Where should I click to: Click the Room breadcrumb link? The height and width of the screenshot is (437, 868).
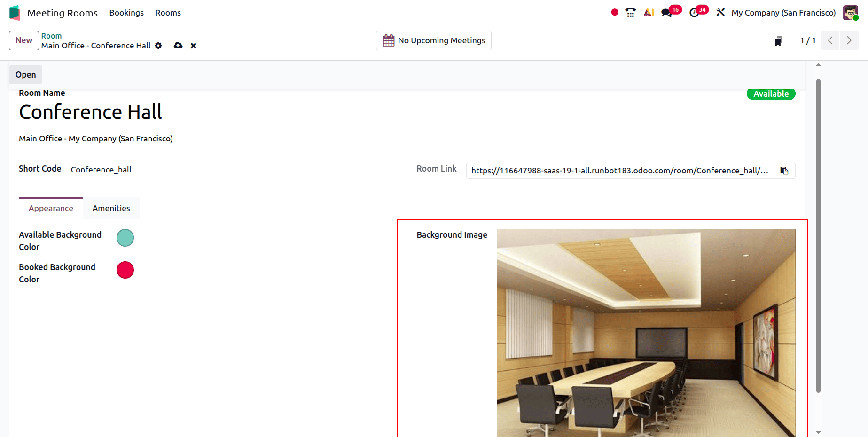(x=51, y=36)
